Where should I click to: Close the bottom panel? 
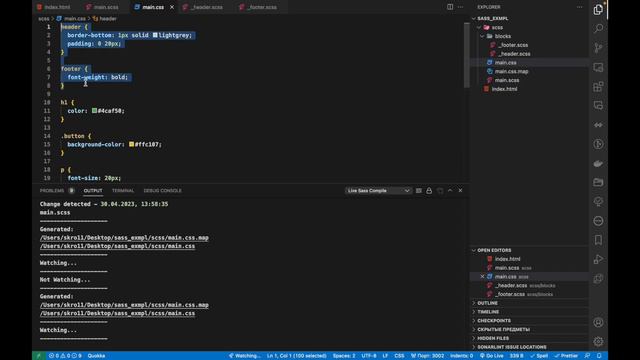pos(460,191)
